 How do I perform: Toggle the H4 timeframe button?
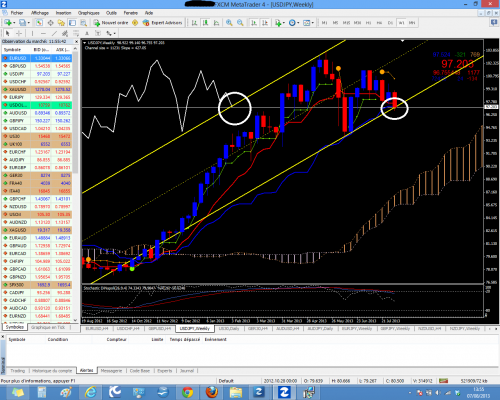(379, 23)
